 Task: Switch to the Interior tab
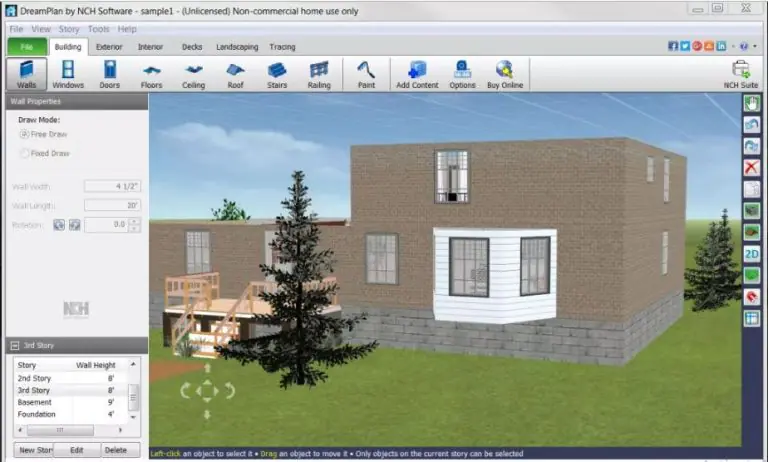(x=150, y=47)
